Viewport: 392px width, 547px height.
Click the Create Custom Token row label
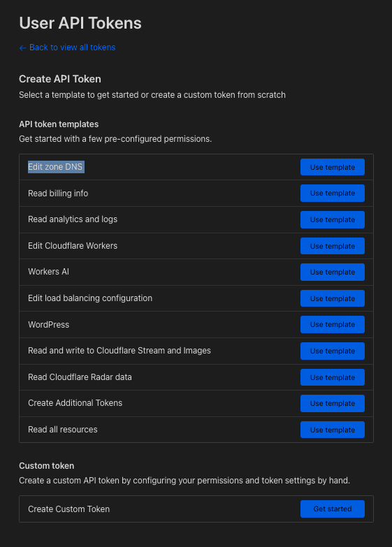click(x=68, y=509)
